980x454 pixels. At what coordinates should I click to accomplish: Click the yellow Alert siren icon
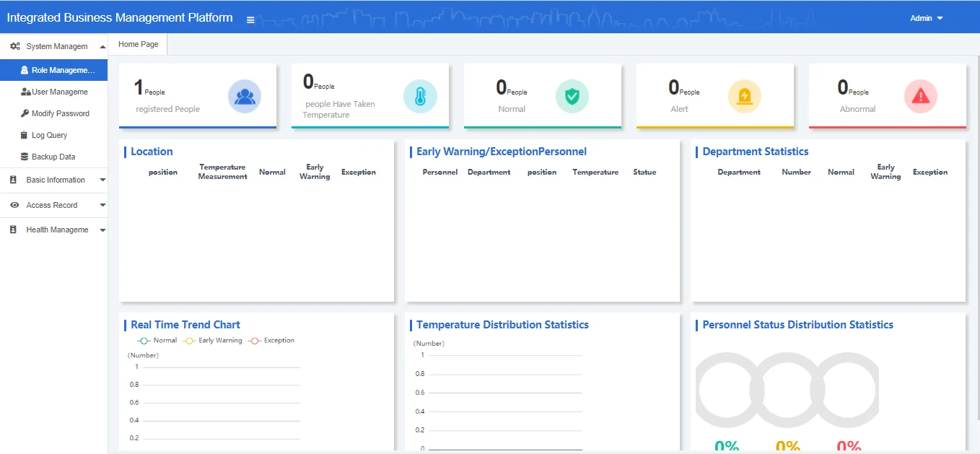pos(744,97)
